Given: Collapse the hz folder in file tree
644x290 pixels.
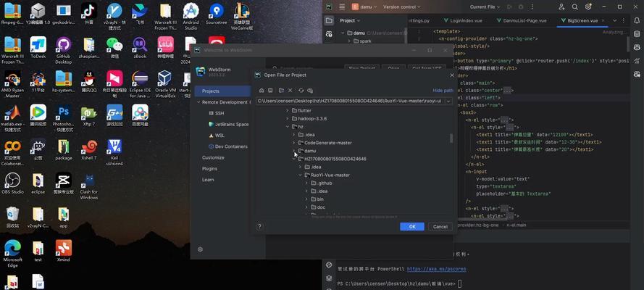Looking at the screenshot, I should click(x=287, y=127).
